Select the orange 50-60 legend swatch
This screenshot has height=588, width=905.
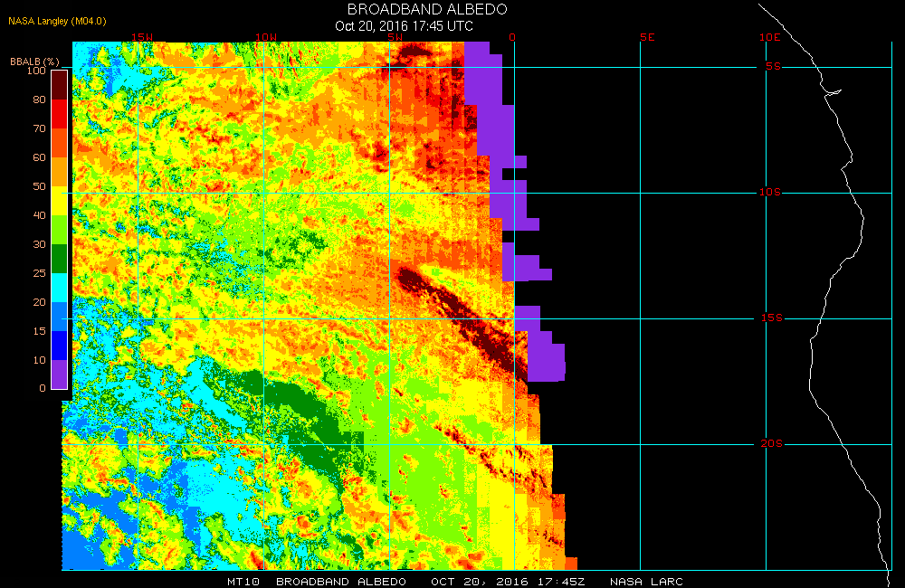tap(60, 172)
